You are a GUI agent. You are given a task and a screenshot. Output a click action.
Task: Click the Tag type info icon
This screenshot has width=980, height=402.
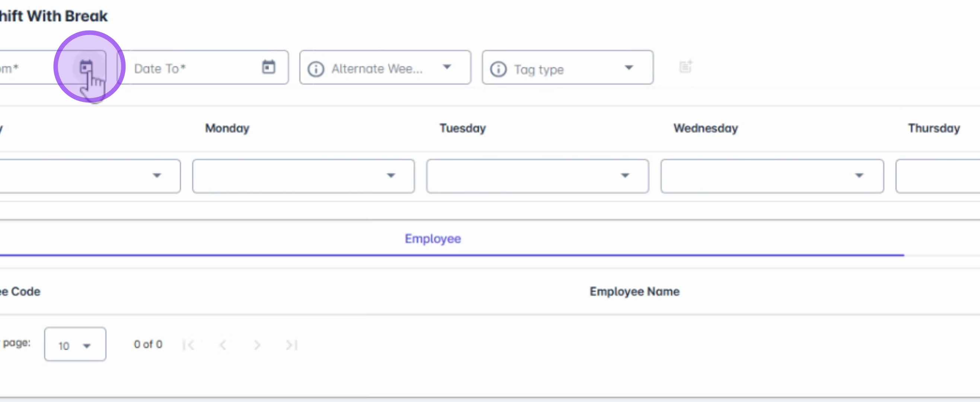click(x=498, y=69)
